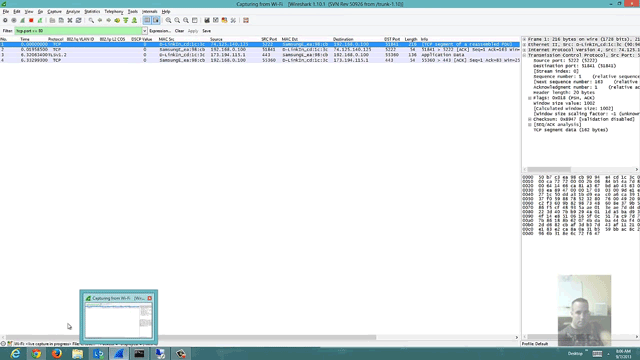Expand the Flags: 0x018 (PSH, ACK) node

point(530,98)
